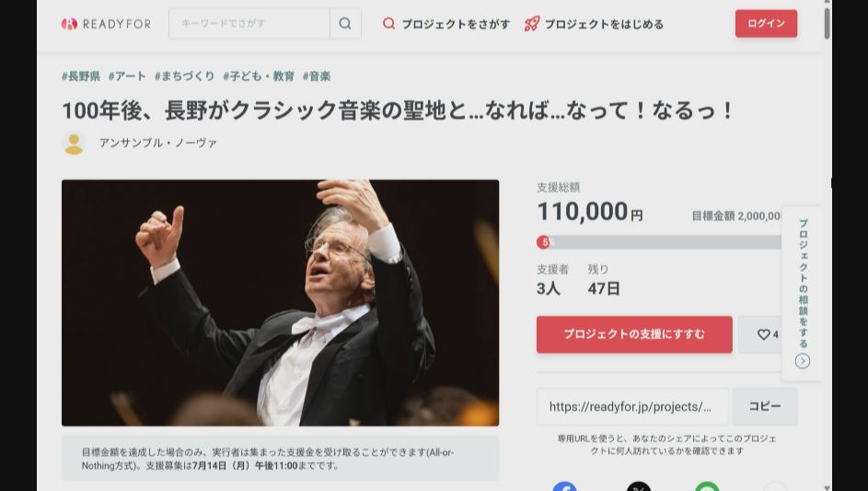Share via X icon
868x491 pixels.
click(x=638, y=486)
